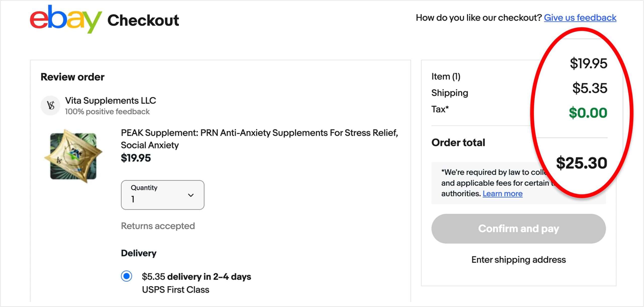Screen dimensions: 644x307
Task: Click the Vita Supplements LLC seller name
Action: [x=111, y=100]
